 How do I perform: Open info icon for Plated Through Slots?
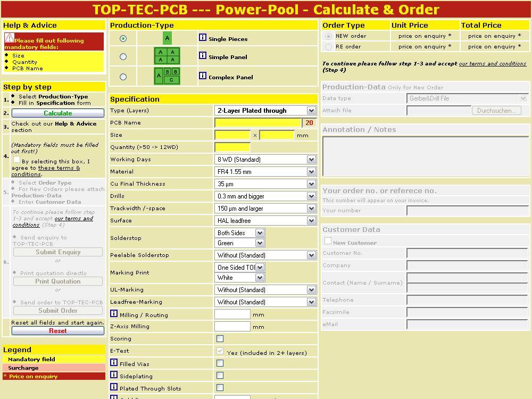pos(114,387)
